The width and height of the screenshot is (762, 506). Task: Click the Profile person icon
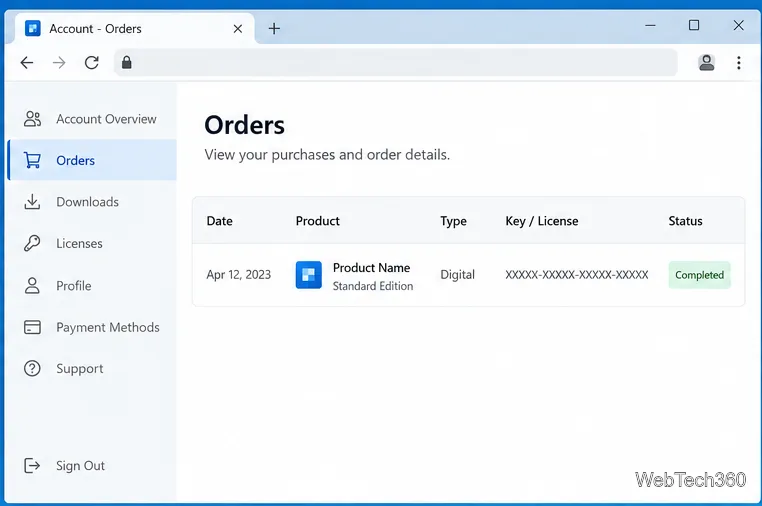coord(32,285)
